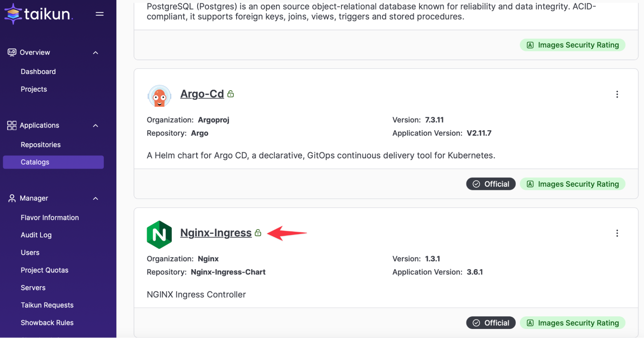Click the Argoproj organization name

(x=214, y=120)
